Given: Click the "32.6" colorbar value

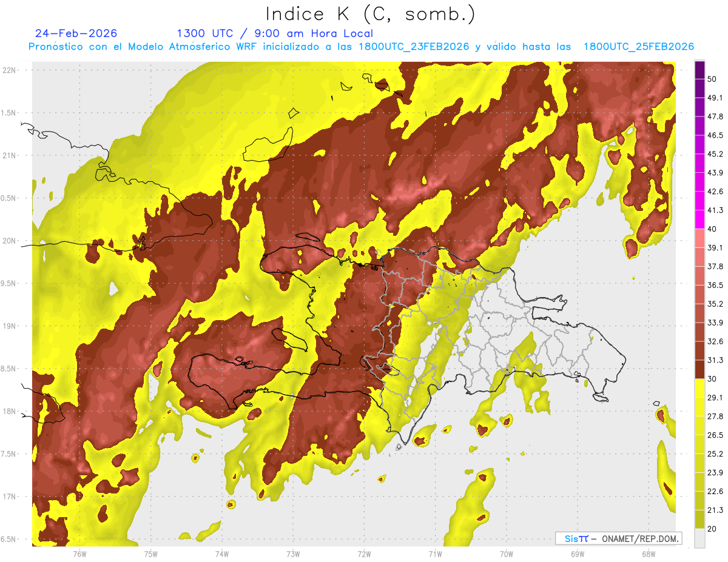Looking at the screenshot, I should click(715, 341).
